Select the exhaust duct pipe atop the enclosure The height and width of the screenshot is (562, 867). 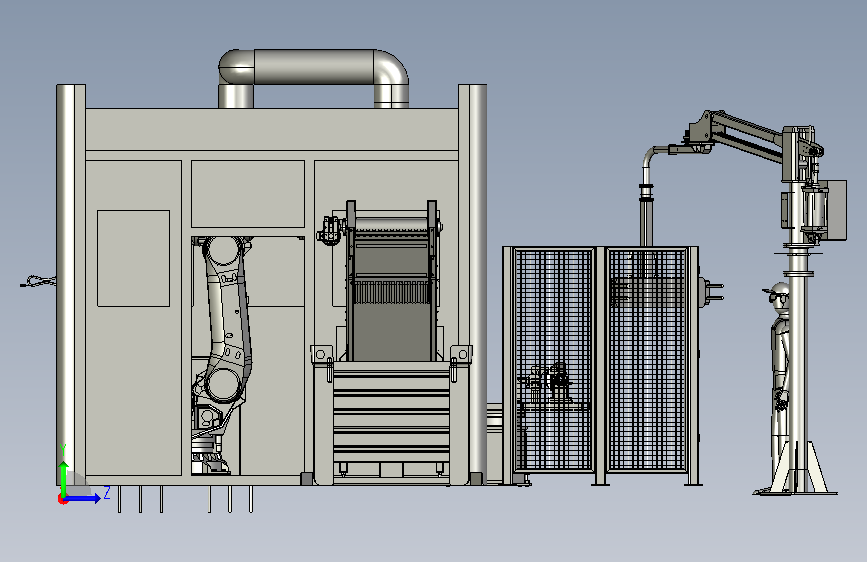tap(314, 77)
